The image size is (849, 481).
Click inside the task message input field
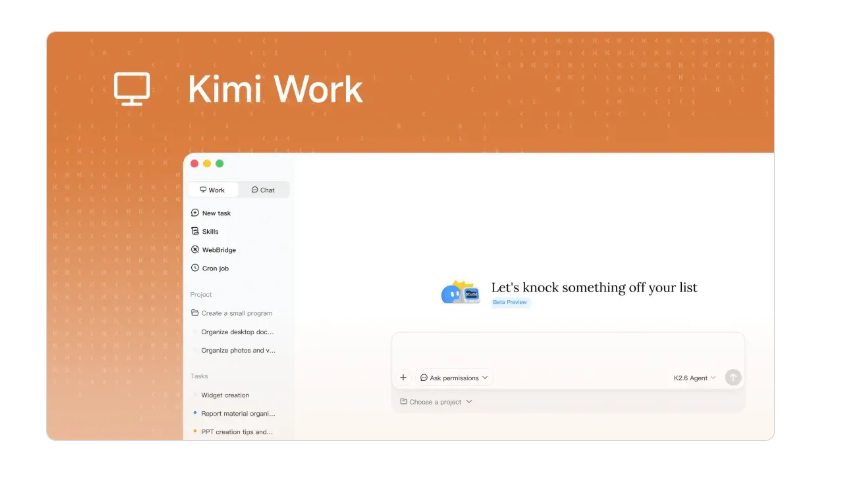(x=568, y=350)
